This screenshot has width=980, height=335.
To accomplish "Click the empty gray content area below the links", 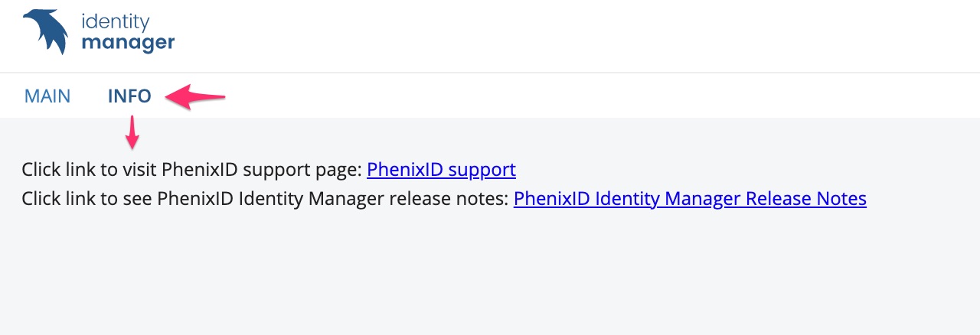I will [x=490, y=275].
